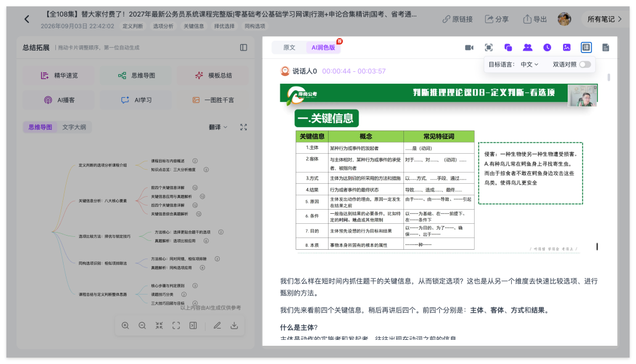Click the 原链接 link

(458, 19)
